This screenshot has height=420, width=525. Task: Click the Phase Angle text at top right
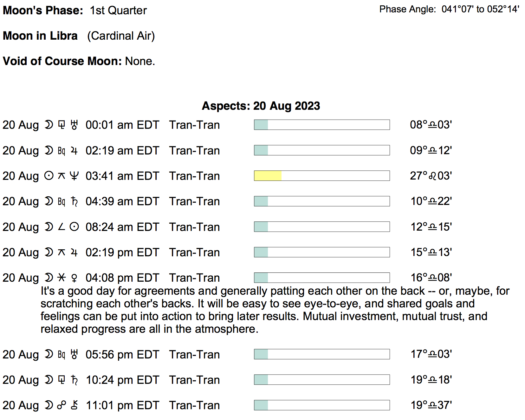coord(449,9)
